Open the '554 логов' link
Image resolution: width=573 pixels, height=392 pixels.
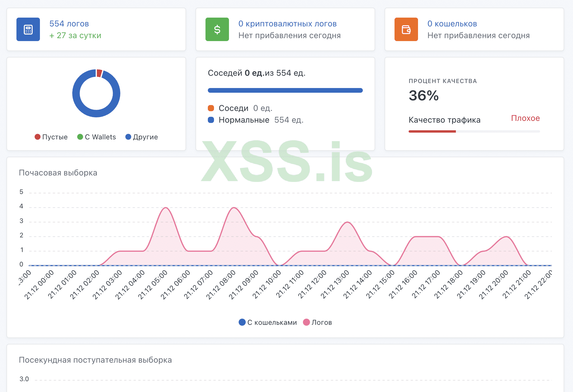[69, 23]
